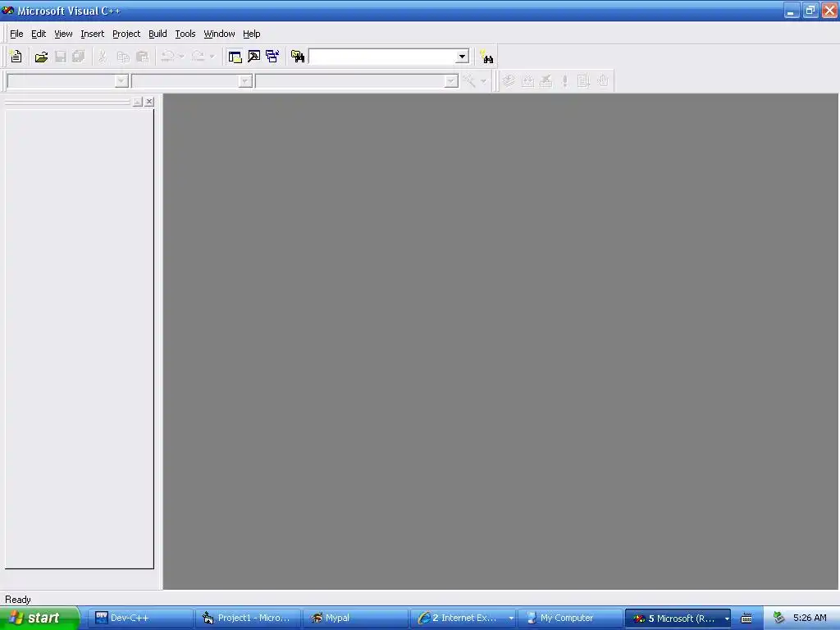
Task: Toggle the Output window button
Action: pos(254,57)
